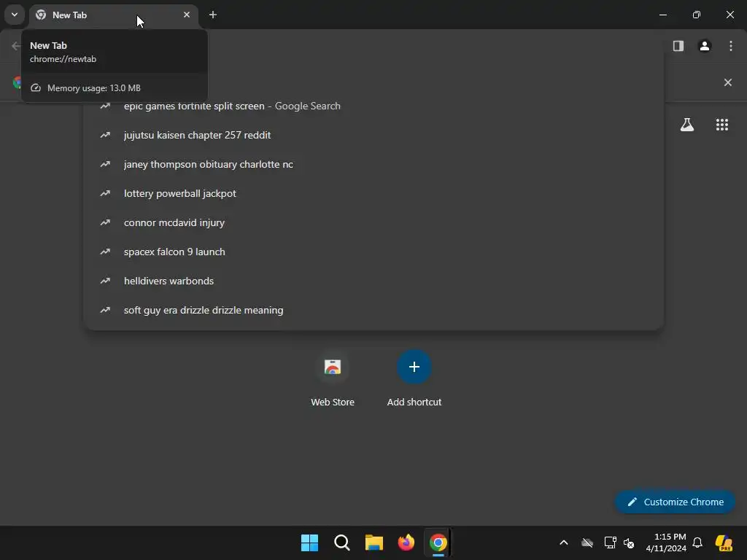Select suggestion soft guy era drizzle drizzle meaning
The image size is (747, 560).
pos(373,310)
